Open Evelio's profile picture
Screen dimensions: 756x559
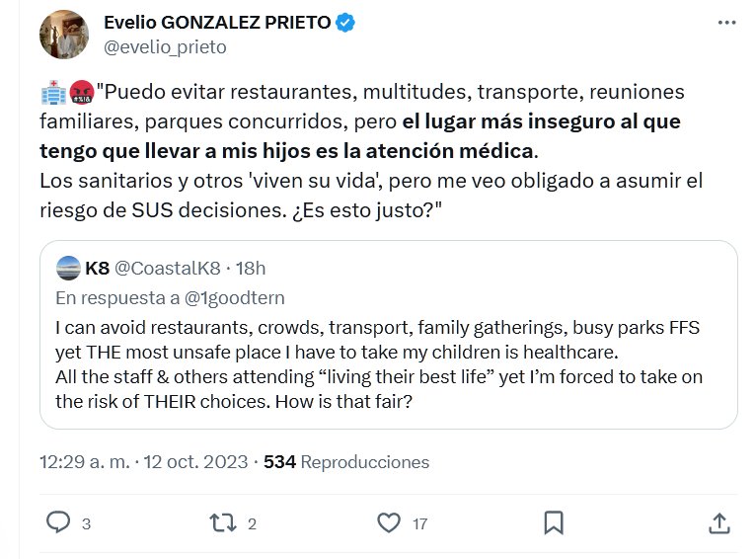[64, 35]
